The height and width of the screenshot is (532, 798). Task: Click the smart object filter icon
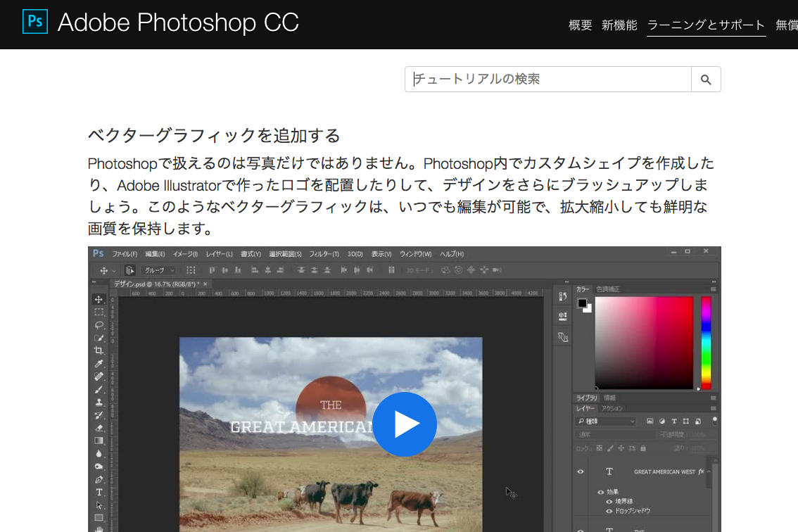point(698,421)
